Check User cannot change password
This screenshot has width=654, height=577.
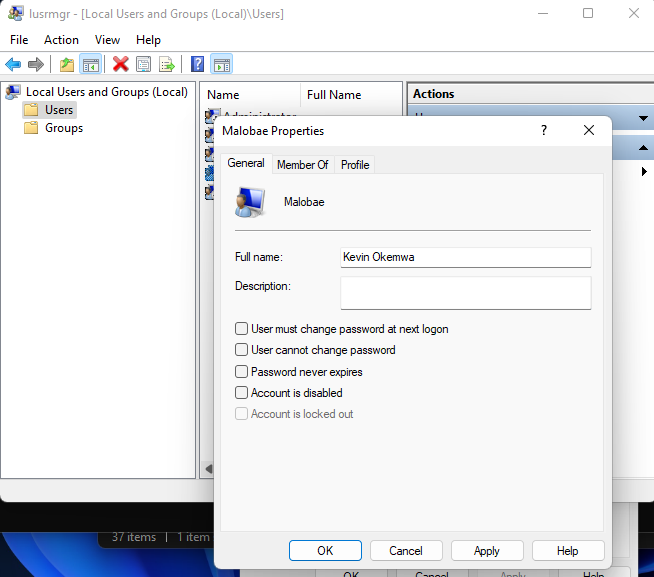click(241, 350)
